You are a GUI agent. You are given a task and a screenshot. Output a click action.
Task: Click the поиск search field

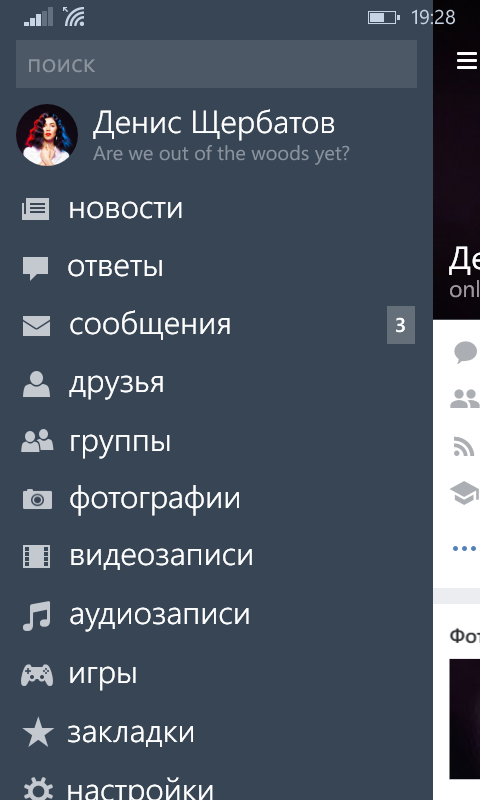point(216,64)
